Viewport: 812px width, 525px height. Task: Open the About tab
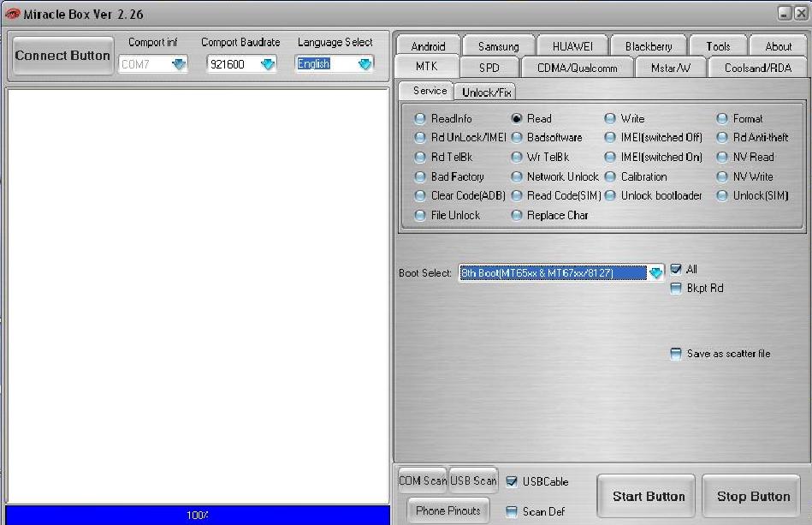pyautogui.click(x=779, y=46)
